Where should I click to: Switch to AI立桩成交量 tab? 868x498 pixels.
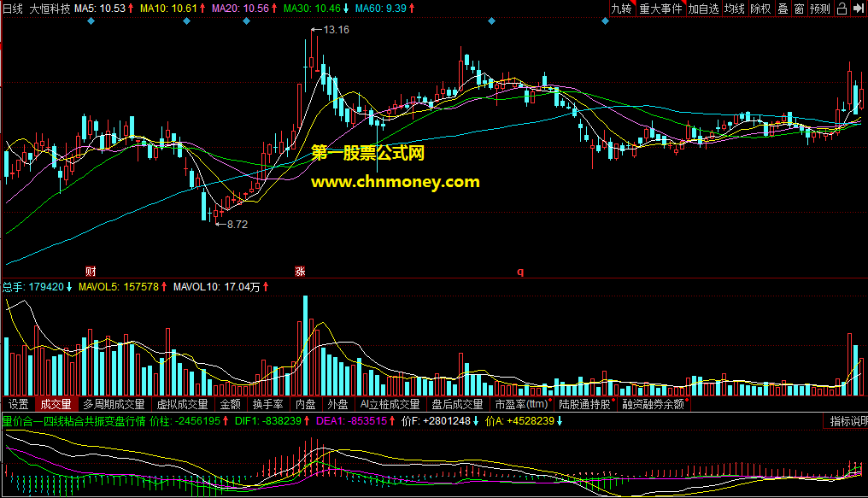click(x=390, y=405)
